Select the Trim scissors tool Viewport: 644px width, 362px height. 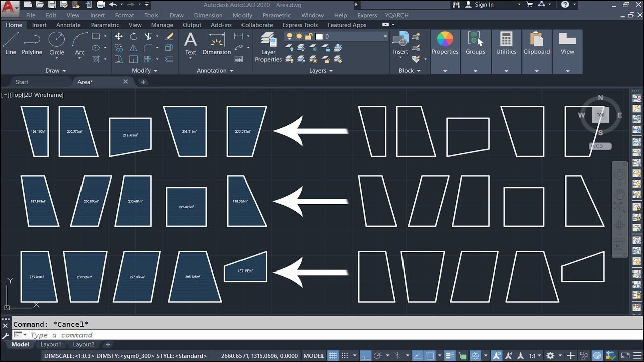pos(148,36)
